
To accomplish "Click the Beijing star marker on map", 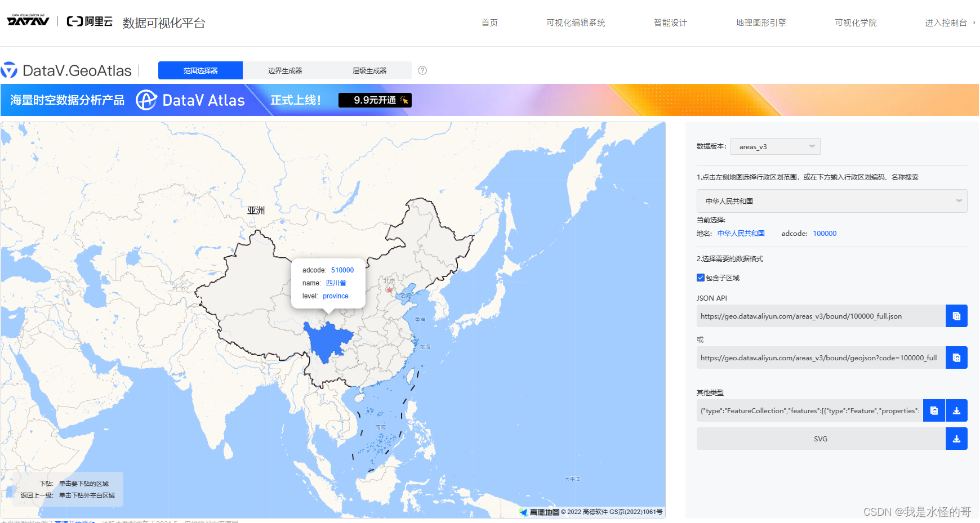I will click(x=389, y=290).
